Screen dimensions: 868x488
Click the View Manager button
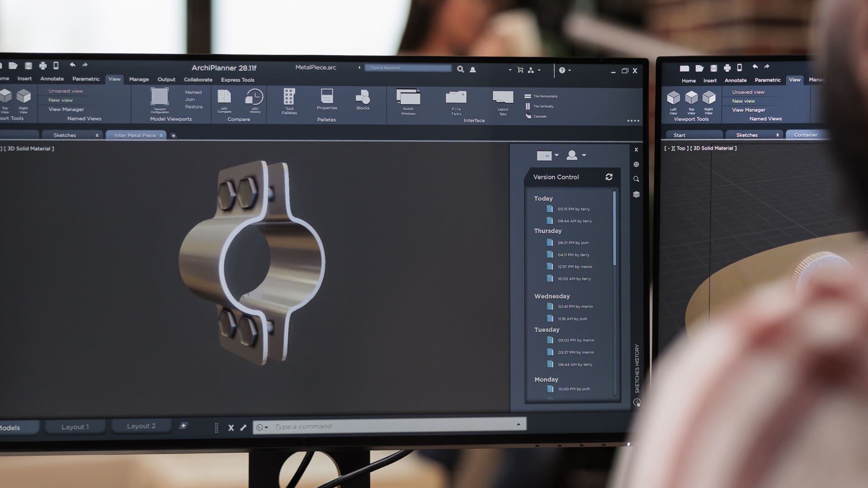pos(66,109)
